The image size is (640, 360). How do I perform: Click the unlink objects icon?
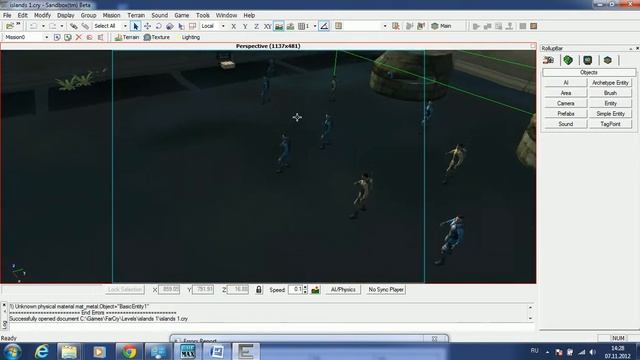pyautogui.click(x=85, y=26)
